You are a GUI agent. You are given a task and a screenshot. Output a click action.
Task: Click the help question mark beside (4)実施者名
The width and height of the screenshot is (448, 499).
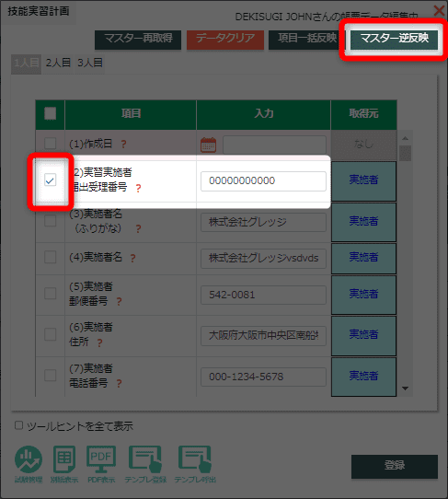point(132,258)
